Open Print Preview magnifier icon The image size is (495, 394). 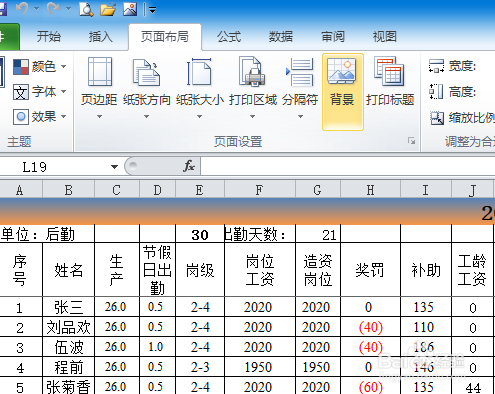pos(86,9)
